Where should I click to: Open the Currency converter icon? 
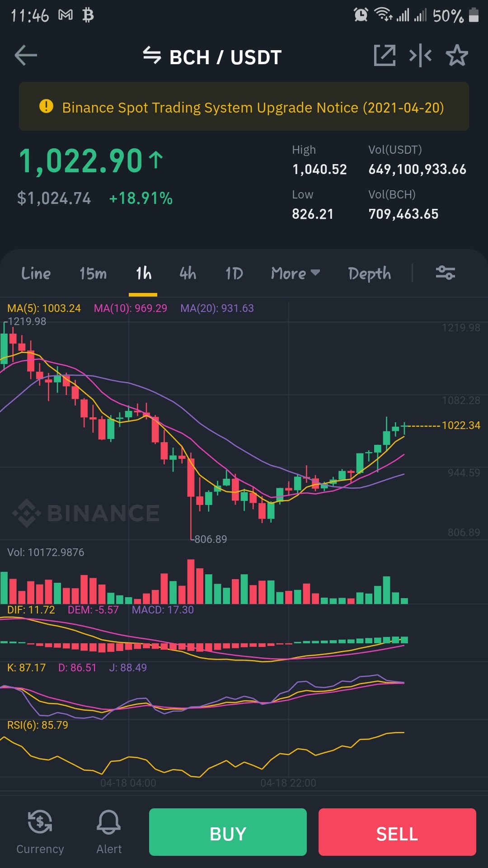[40, 822]
